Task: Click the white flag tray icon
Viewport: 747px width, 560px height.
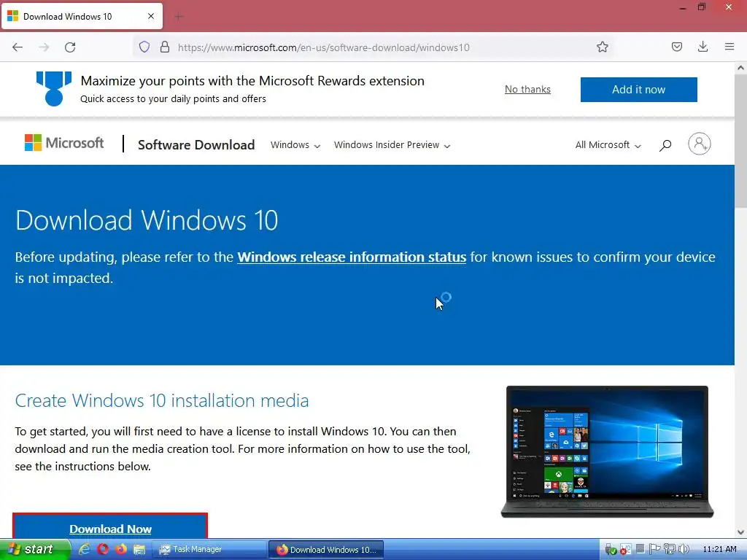Action: tap(654, 550)
